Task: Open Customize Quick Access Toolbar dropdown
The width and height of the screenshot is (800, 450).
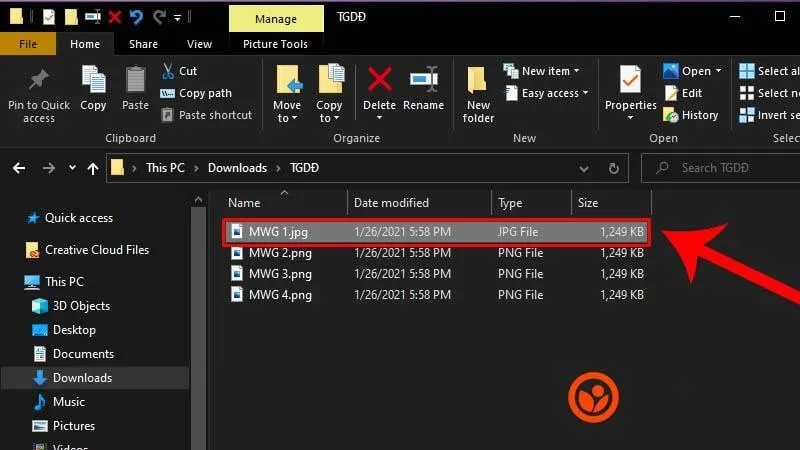Action: pos(177,18)
